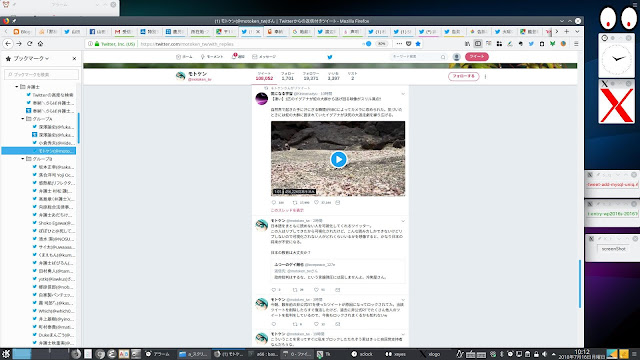Switch to the Blog tab
Viewport: 640px width, 360px height.
click(x=22, y=31)
